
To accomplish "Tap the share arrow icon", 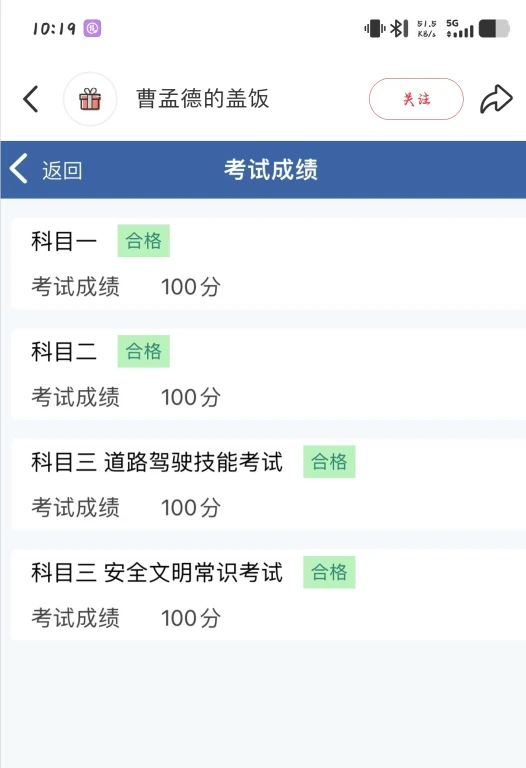I will pyautogui.click(x=496, y=99).
